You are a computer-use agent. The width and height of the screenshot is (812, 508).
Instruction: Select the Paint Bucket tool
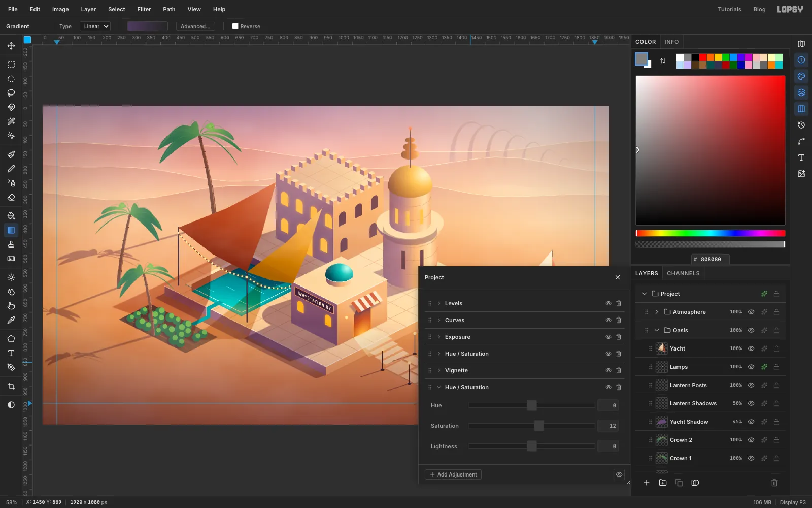click(x=11, y=216)
